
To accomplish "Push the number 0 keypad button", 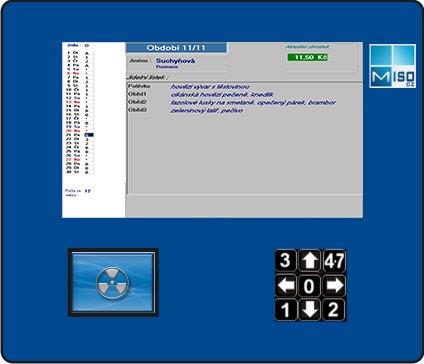I will point(310,286).
